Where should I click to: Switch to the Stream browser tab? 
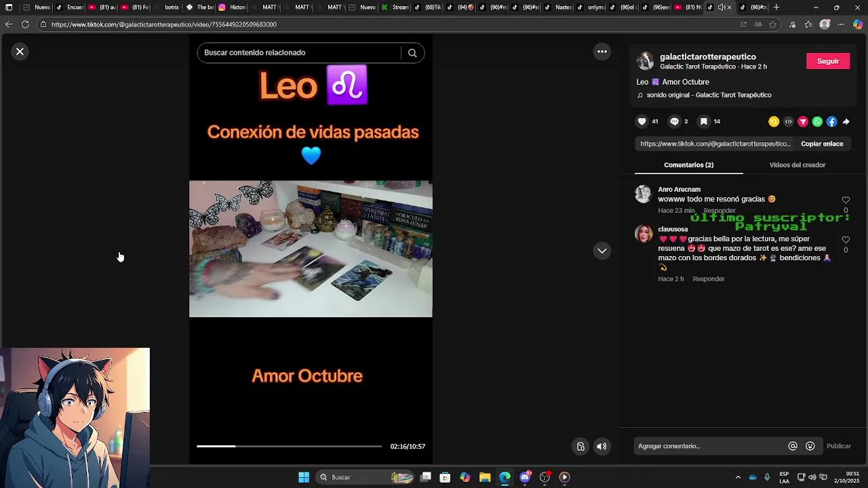point(395,7)
